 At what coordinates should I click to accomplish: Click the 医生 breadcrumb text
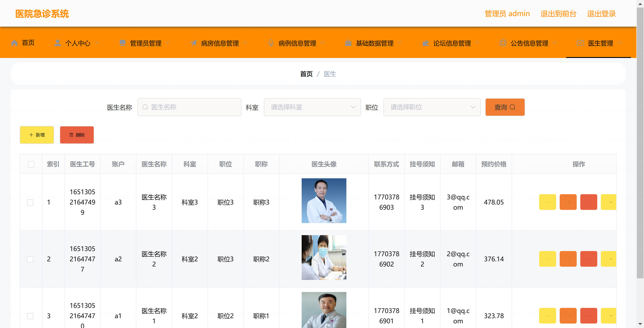click(x=330, y=74)
